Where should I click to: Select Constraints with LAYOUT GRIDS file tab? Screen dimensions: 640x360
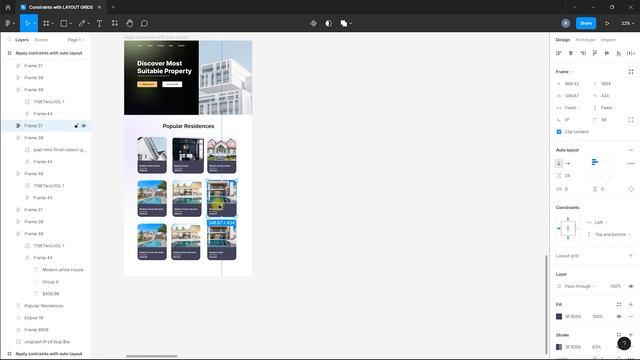tap(60, 7)
